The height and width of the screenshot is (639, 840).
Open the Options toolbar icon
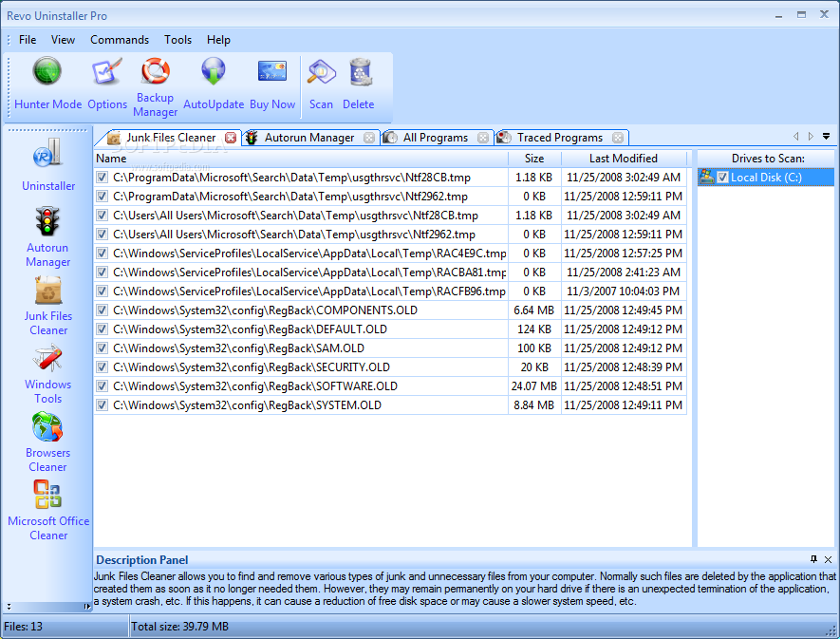click(106, 72)
